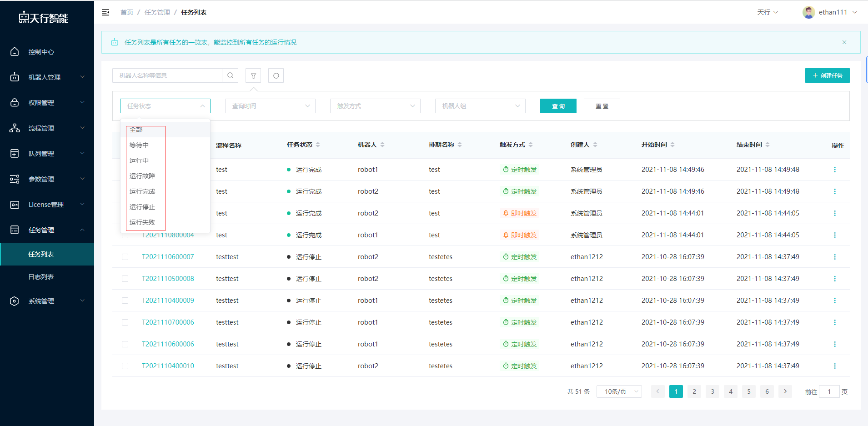Select checkbox for T2021110400010
This screenshot has height=426, width=868.
pyautogui.click(x=125, y=366)
